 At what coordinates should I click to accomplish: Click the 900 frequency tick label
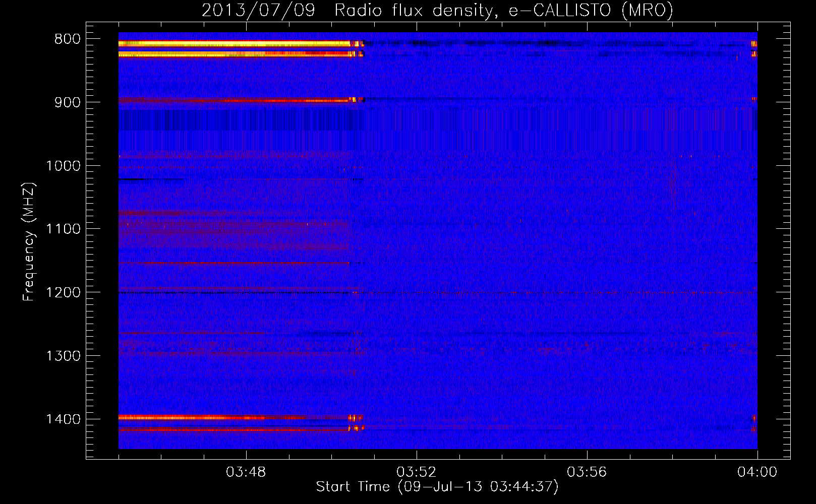67,103
